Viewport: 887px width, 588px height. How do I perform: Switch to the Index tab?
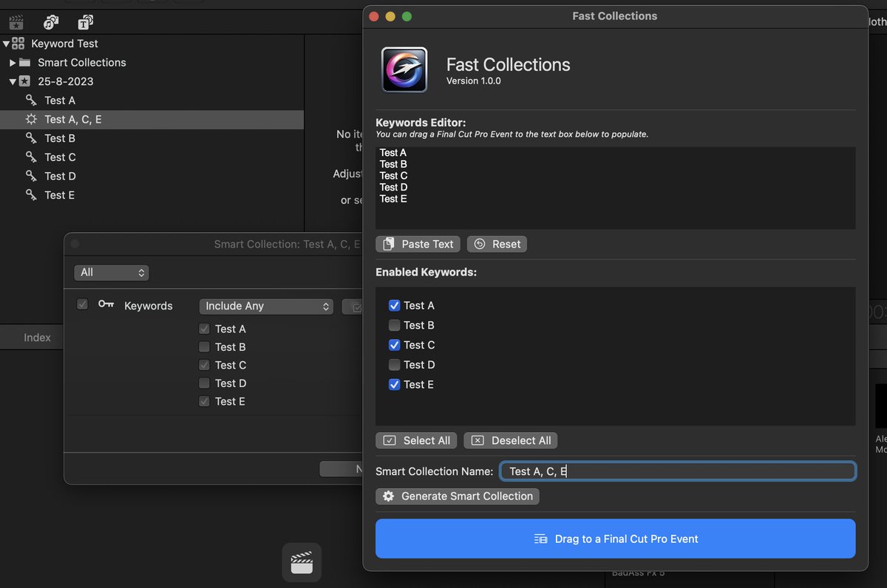pyautogui.click(x=37, y=338)
